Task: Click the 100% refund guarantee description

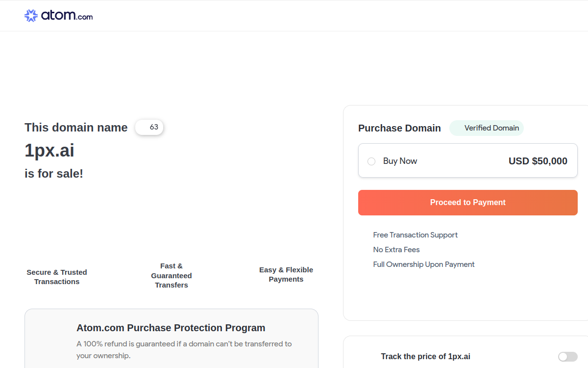Action: click(x=184, y=349)
